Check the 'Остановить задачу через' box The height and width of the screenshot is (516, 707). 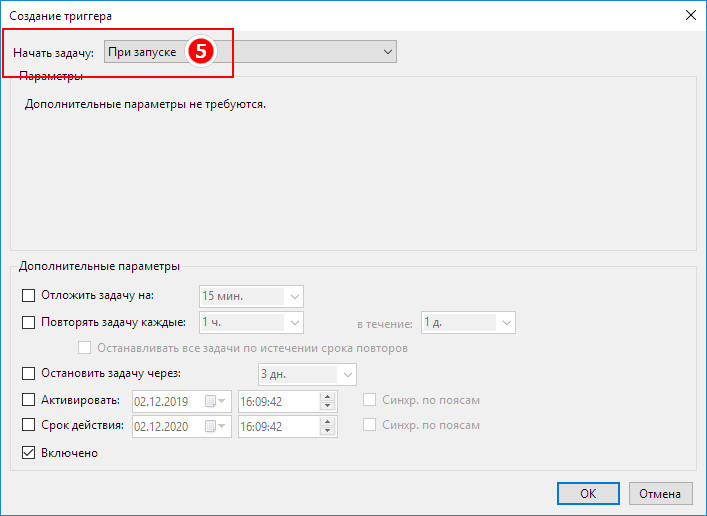click(x=28, y=373)
